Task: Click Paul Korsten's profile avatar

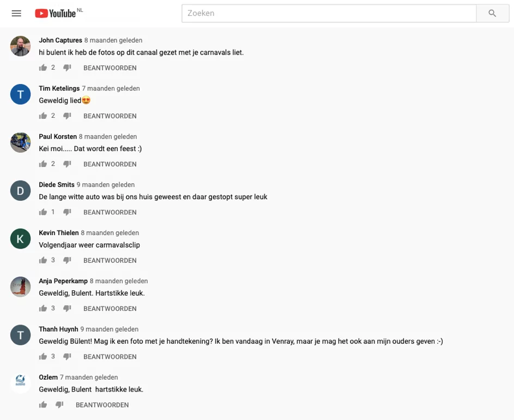Action: point(21,142)
